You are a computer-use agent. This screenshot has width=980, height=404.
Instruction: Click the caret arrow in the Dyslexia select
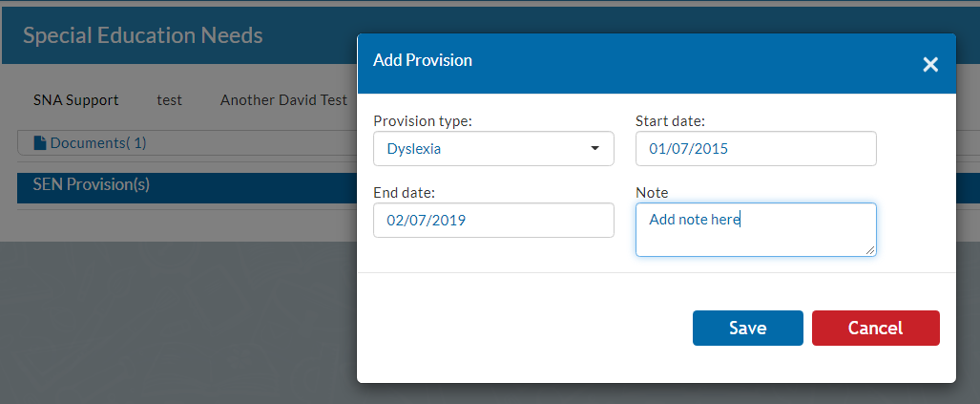pos(594,149)
